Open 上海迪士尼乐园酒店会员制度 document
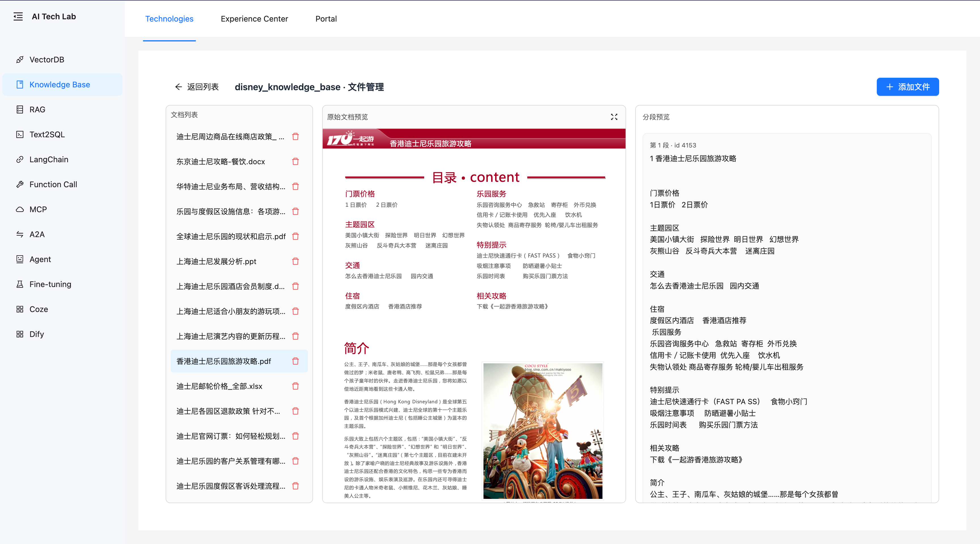This screenshot has width=980, height=544. [231, 286]
